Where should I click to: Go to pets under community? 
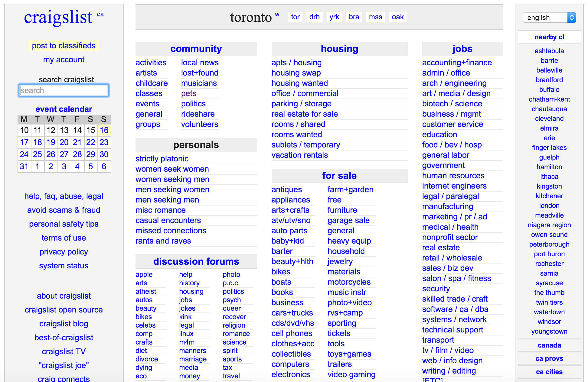189,93
